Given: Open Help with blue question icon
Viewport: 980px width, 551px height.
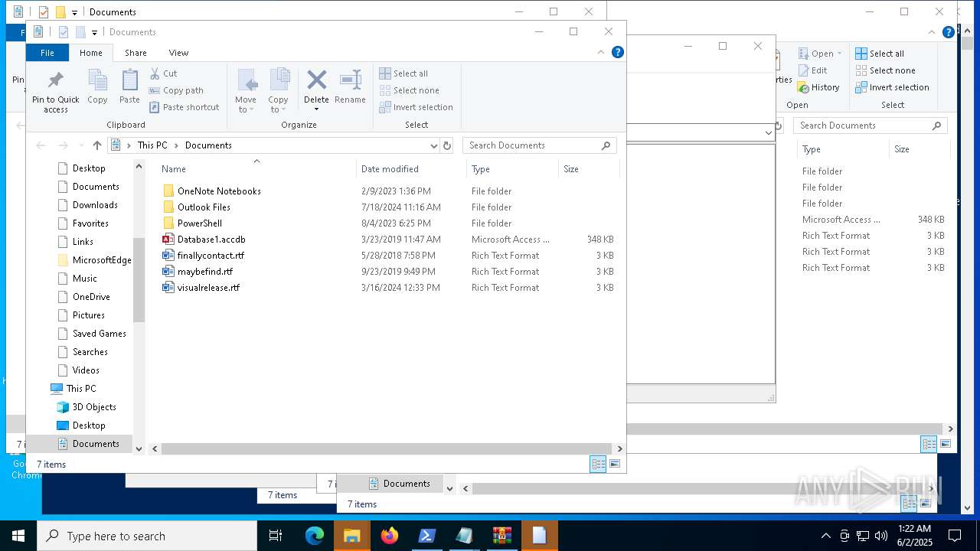Looking at the screenshot, I should pos(618,52).
